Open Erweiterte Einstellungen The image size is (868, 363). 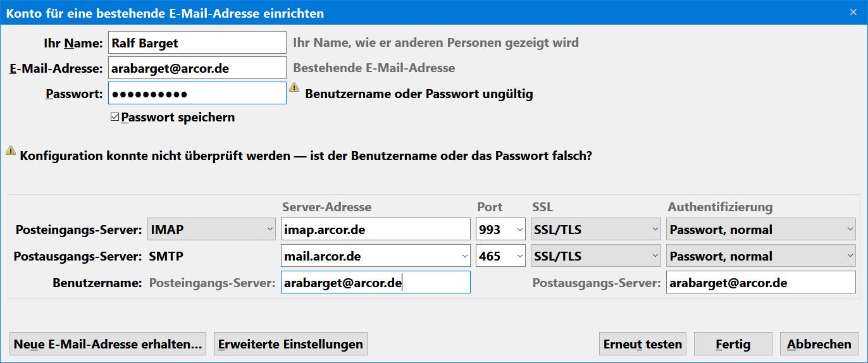tap(290, 344)
